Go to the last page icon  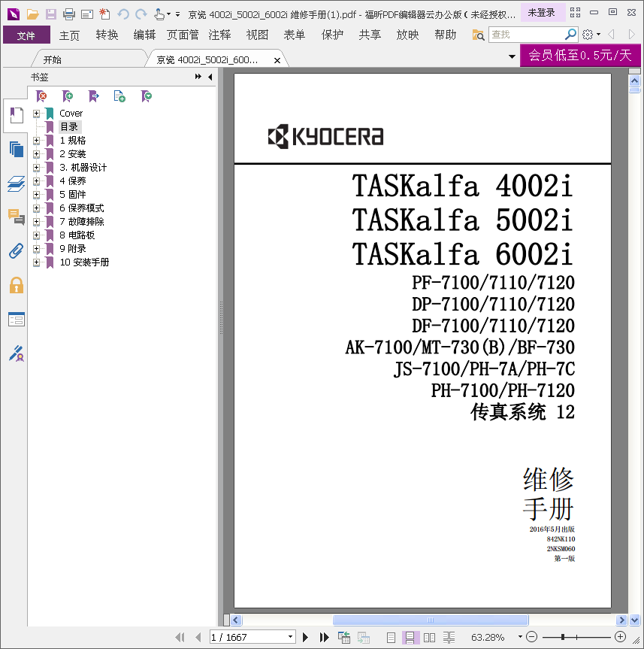pyautogui.click(x=324, y=637)
